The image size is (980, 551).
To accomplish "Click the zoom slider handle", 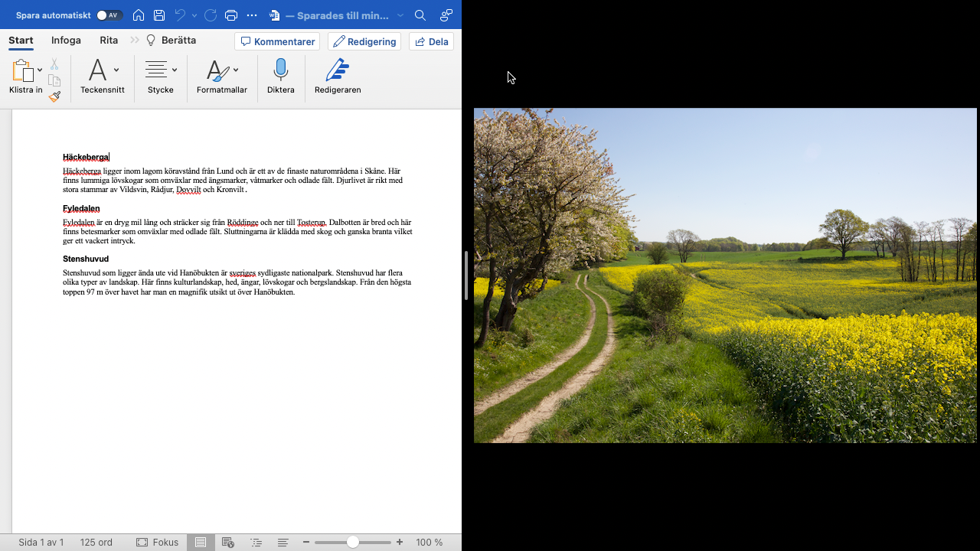I will (x=352, y=543).
